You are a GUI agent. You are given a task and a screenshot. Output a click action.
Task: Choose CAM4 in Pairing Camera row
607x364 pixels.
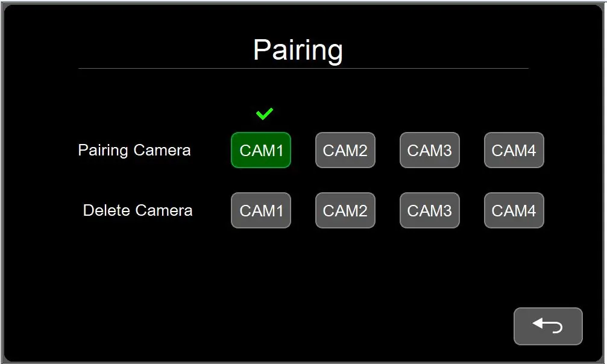514,150
